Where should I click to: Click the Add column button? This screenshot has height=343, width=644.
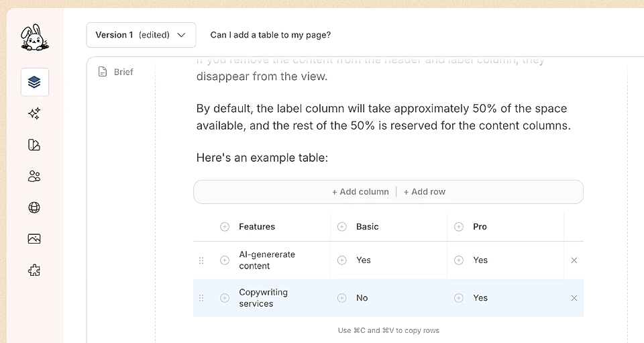click(361, 192)
